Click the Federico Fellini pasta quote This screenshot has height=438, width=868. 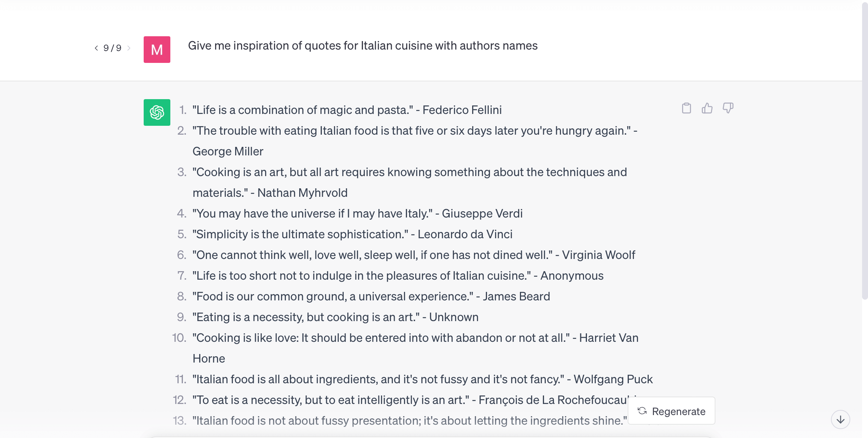(x=347, y=110)
